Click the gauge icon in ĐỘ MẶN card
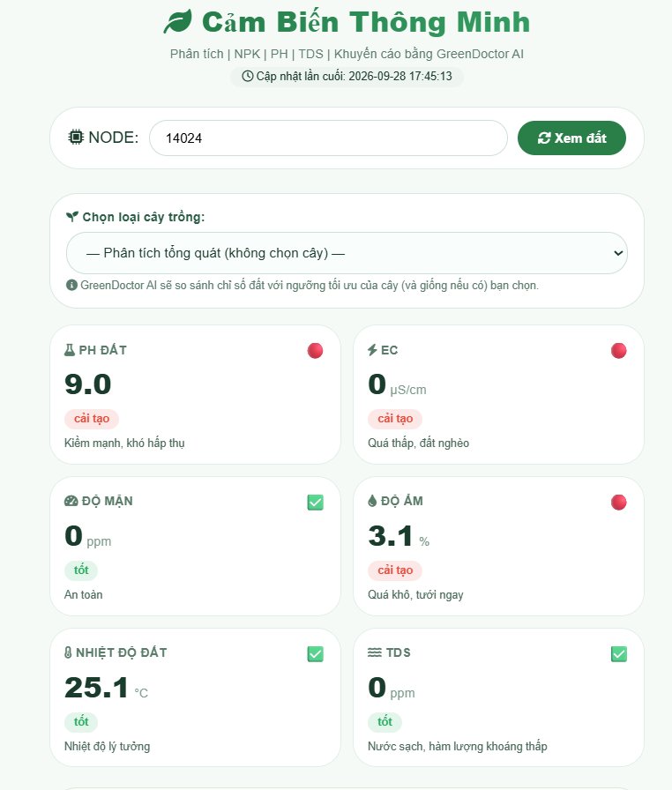The width and height of the screenshot is (672, 790). [71, 501]
